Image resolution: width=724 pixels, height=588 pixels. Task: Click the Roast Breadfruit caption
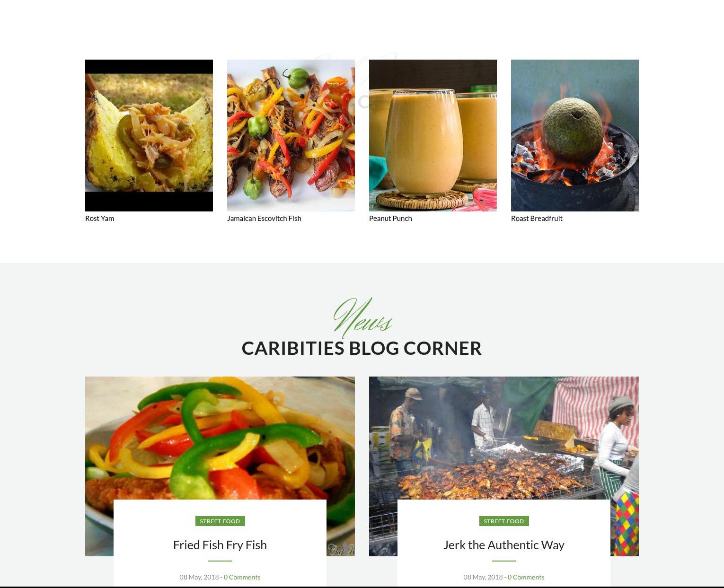tap(537, 218)
